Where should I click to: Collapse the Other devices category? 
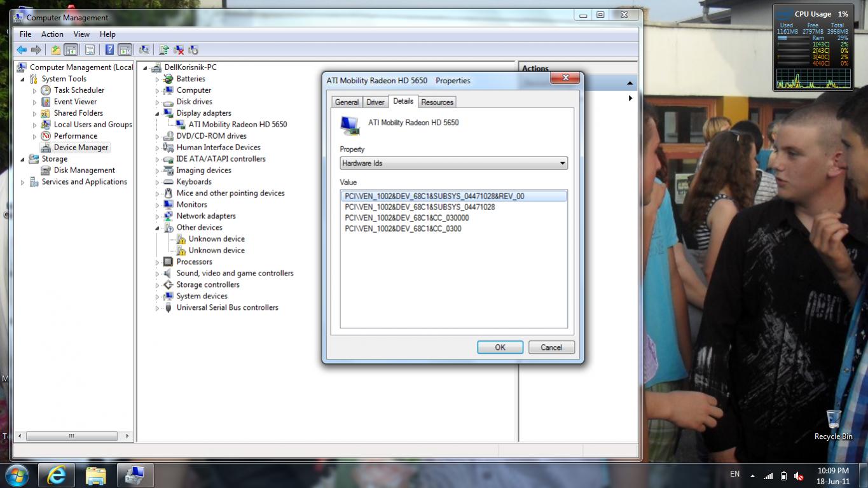click(x=157, y=228)
